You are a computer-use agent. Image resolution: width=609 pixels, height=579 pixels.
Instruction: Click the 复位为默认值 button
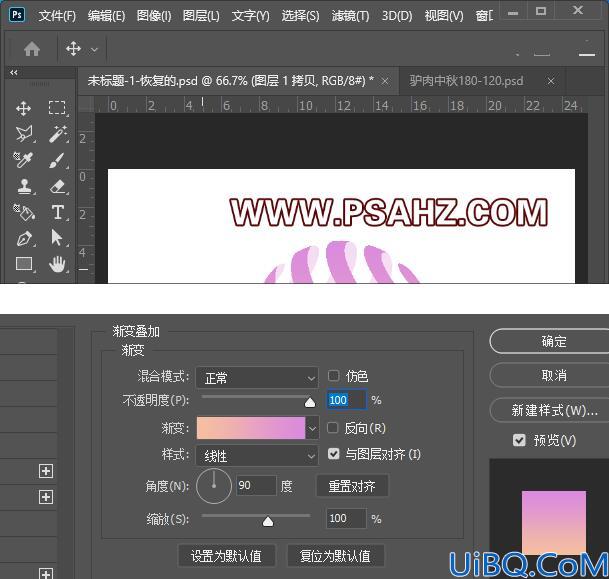click(336, 556)
